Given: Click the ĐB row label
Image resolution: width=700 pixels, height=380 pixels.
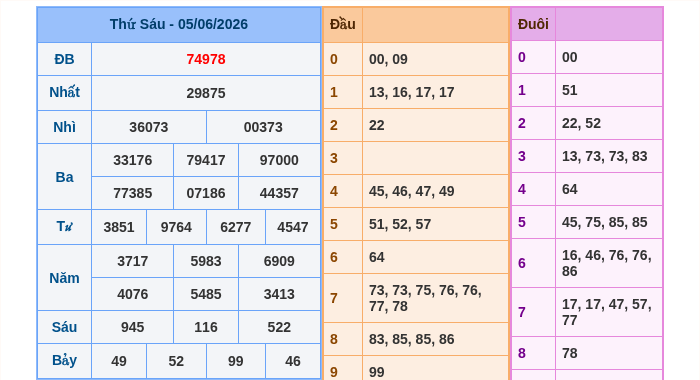Looking at the screenshot, I should pos(64,59).
